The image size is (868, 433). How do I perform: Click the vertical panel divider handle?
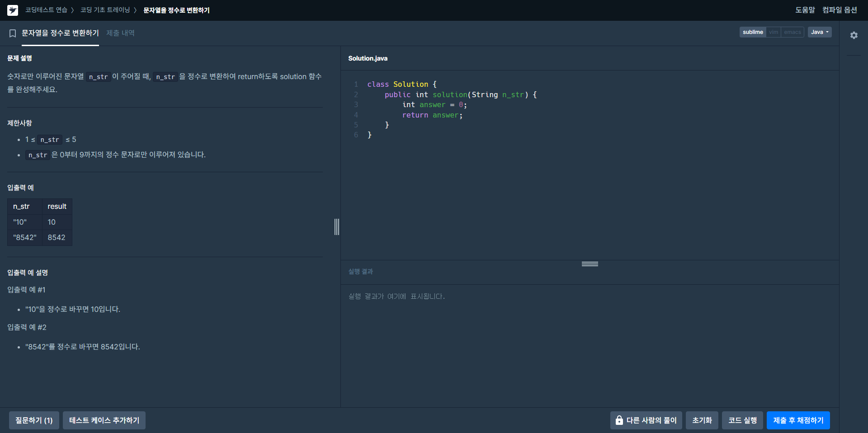click(337, 227)
